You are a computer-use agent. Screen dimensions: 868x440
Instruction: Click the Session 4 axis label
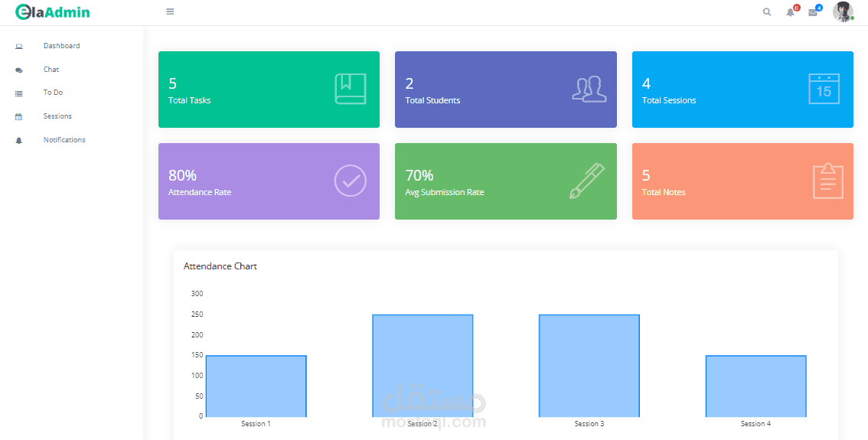[755, 424]
